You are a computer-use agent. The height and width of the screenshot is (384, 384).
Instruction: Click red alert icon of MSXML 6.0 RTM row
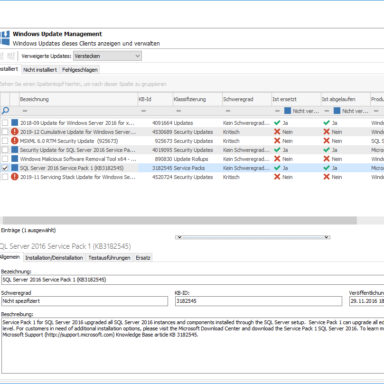(x=15, y=141)
